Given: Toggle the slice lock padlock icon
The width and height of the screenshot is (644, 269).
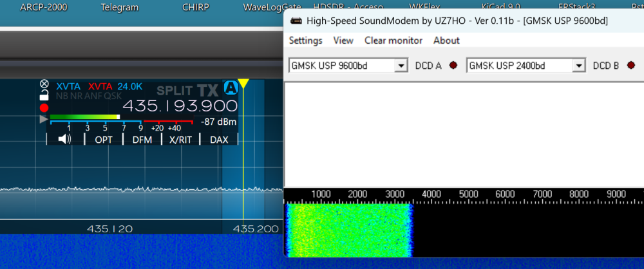Looking at the screenshot, I should tap(44, 96).
